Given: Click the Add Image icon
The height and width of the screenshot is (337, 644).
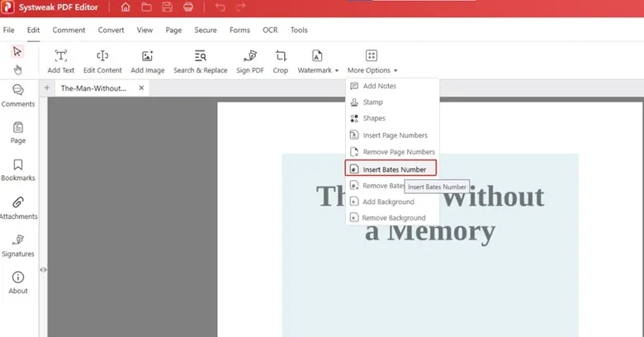Looking at the screenshot, I should point(148,56).
